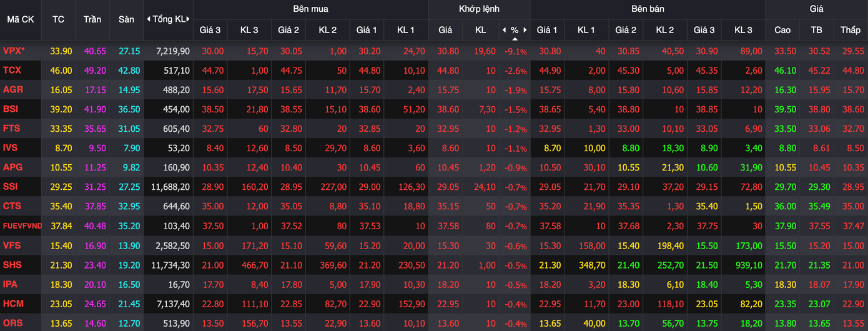Open the SSI stock symbol

click(x=11, y=187)
